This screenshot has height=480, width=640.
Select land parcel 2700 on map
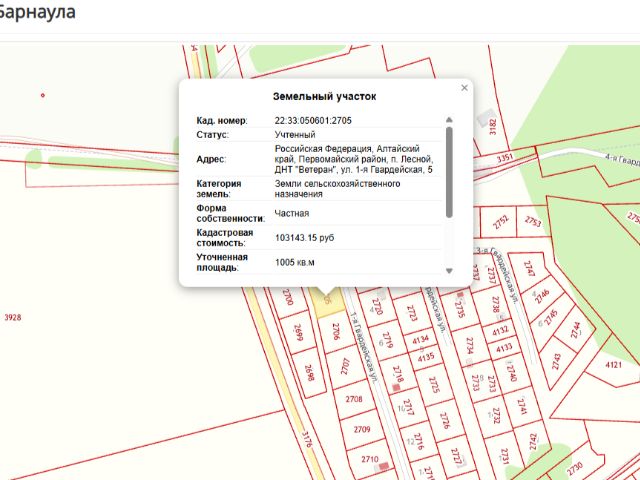pos(288,297)
